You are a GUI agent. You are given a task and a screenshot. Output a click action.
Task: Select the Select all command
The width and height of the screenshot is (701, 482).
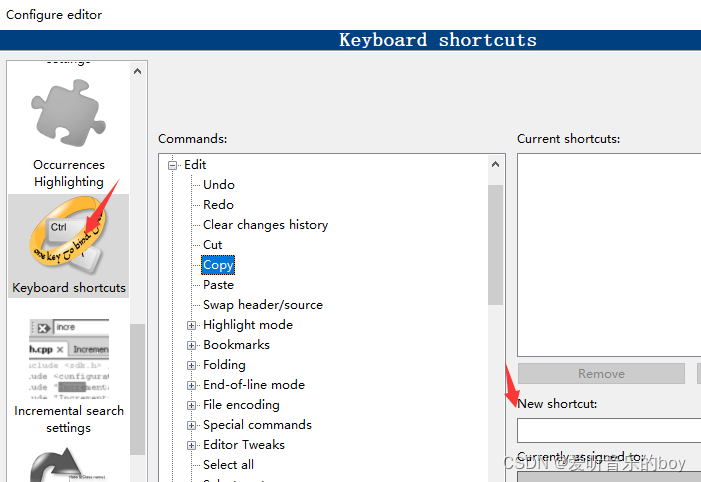[228, 465]
